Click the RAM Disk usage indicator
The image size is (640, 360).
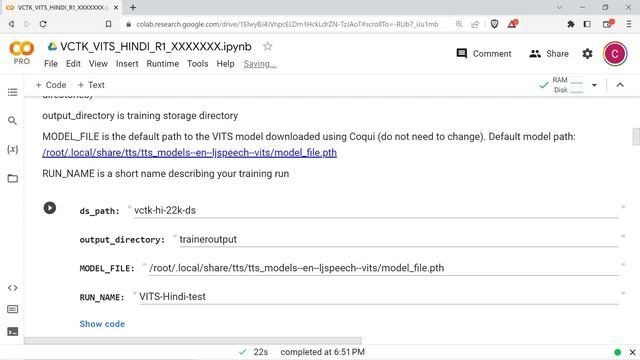(568, 85)
